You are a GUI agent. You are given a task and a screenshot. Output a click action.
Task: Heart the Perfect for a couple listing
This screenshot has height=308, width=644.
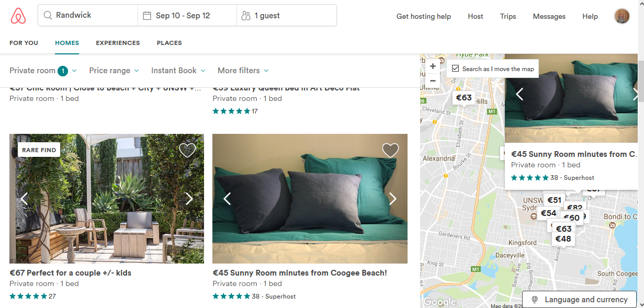[187, 150]
